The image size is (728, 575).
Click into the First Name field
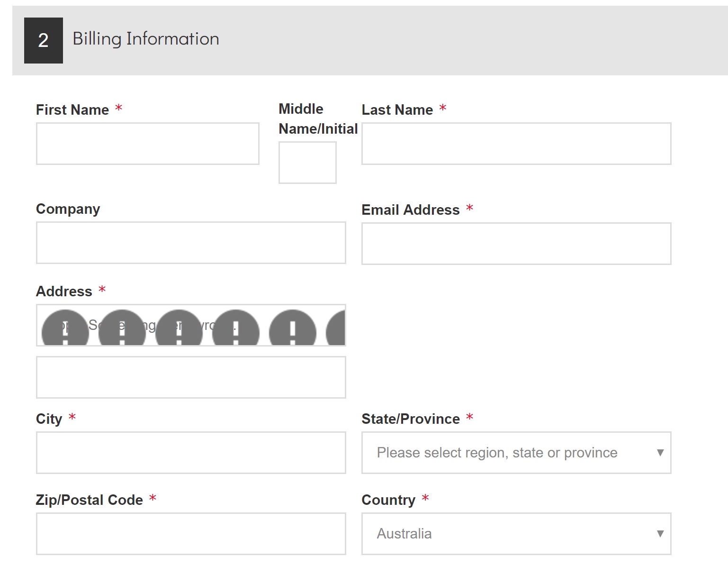pos(147,143)
